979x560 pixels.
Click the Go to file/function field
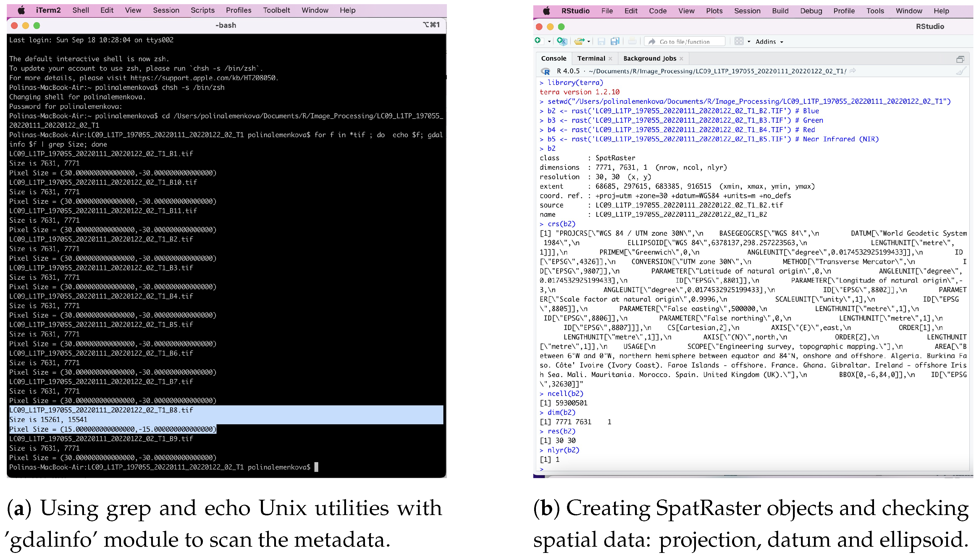tap(685, 41)
